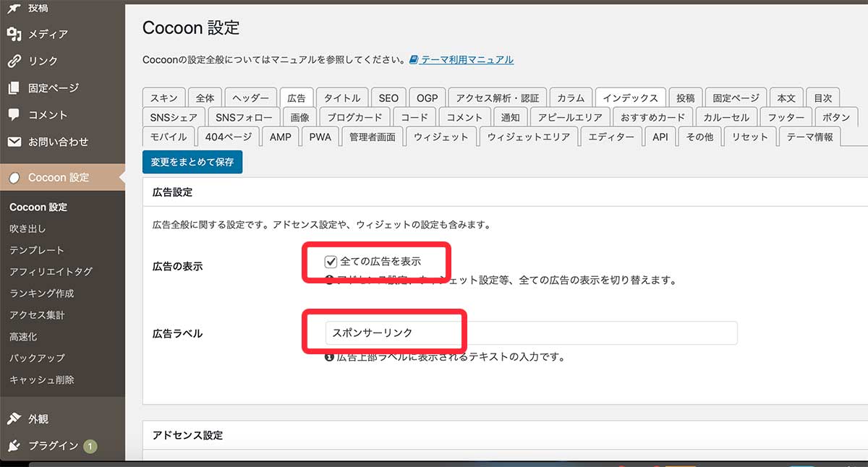The image size is (868, 467).
Task: Click the book icon beside manual link
Action: coord(414,59)
